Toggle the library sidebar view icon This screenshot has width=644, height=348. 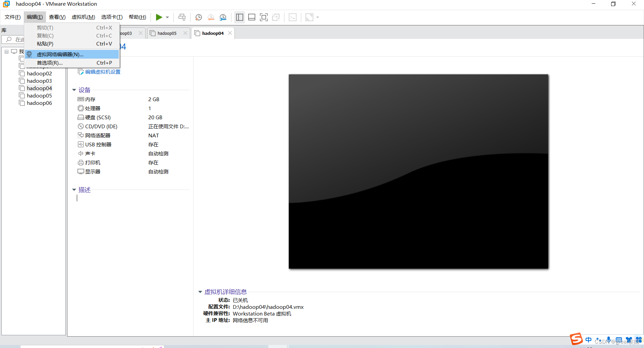pos(239,17)
